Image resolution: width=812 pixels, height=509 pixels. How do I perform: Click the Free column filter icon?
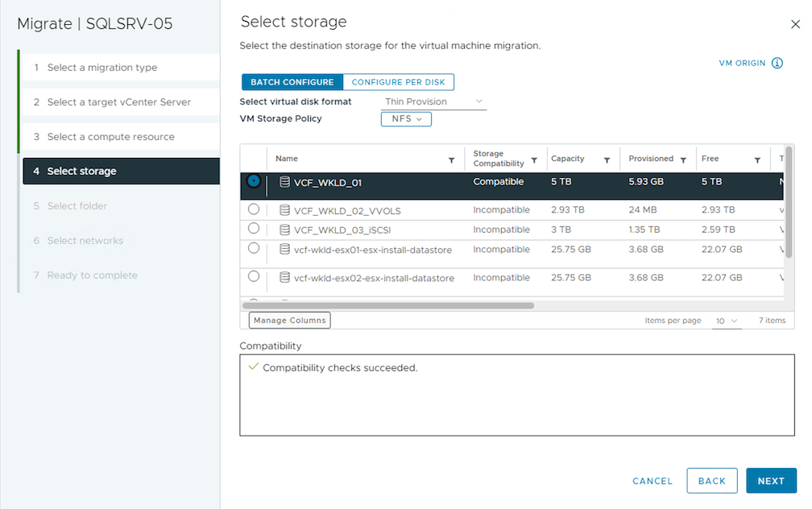[757, 160]
